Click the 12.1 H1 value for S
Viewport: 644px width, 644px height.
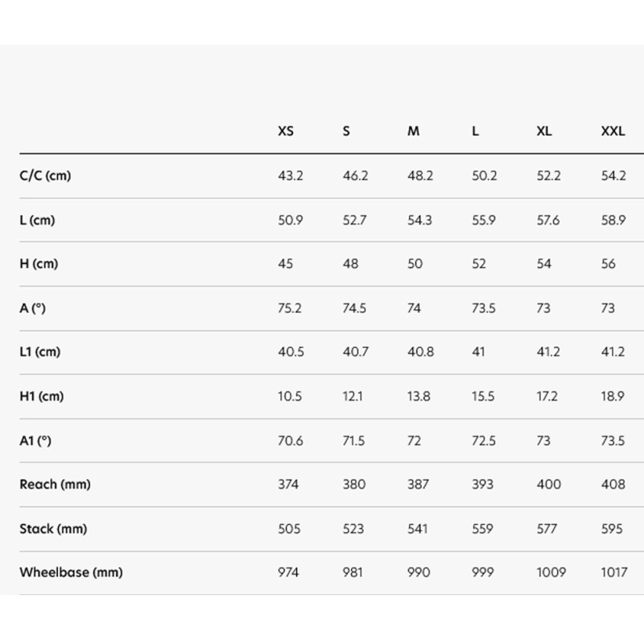[x=353, y=396]
